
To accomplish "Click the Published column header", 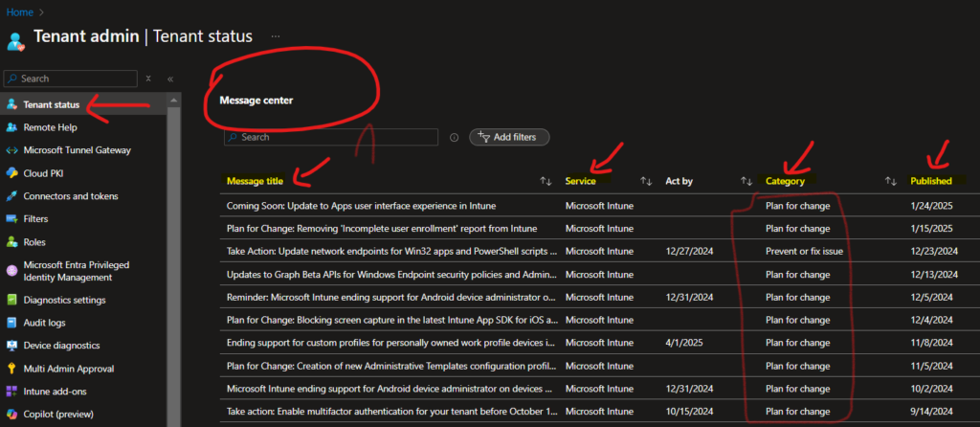I will [x=930, y=181].
